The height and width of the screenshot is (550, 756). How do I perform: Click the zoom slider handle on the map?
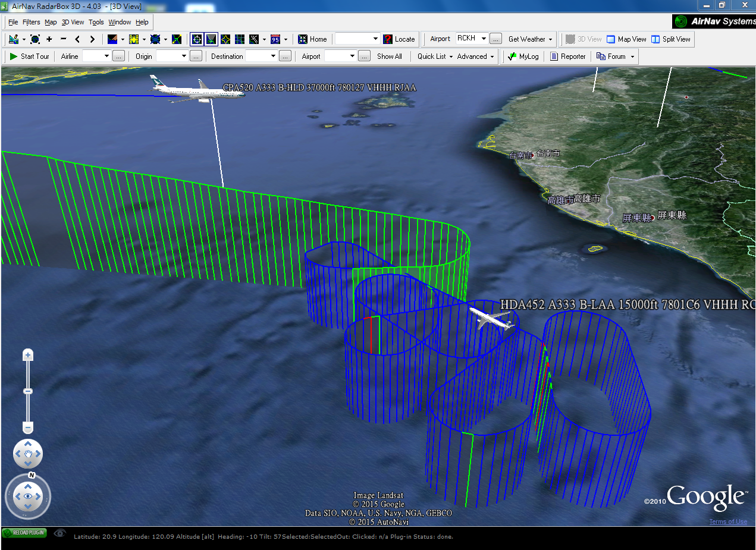point(27,391)
